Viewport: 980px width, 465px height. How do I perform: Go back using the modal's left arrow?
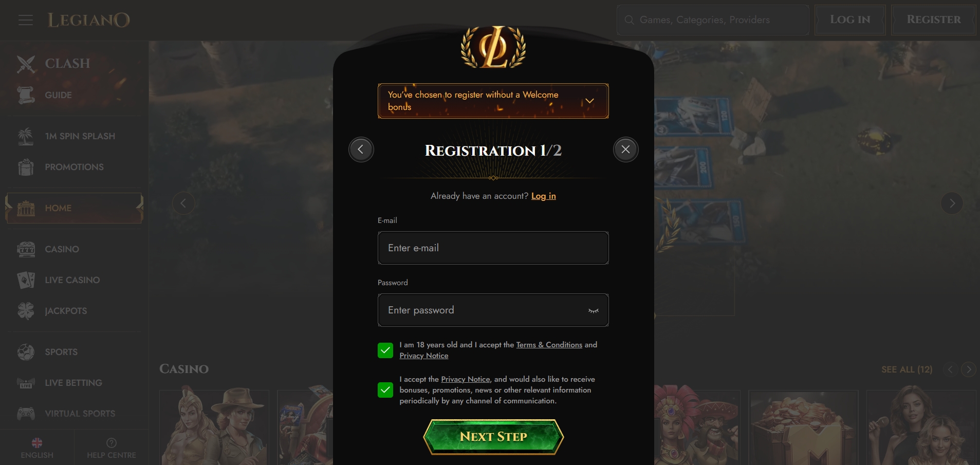[x=361, y=150]
